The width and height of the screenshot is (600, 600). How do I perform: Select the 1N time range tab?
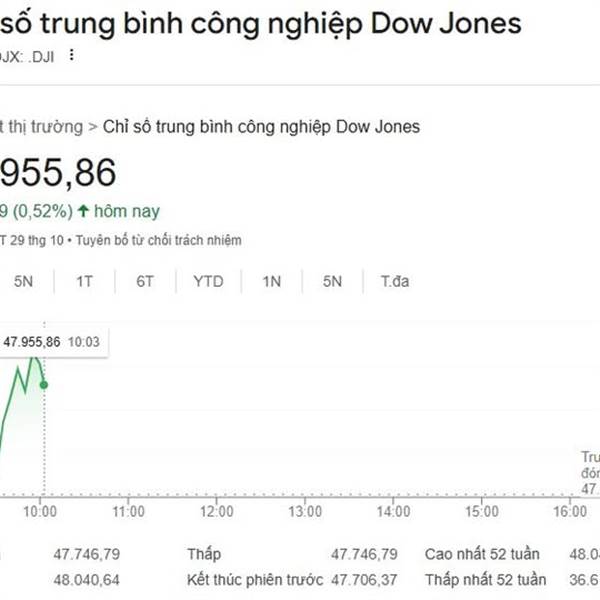click(x=271, y=281)
